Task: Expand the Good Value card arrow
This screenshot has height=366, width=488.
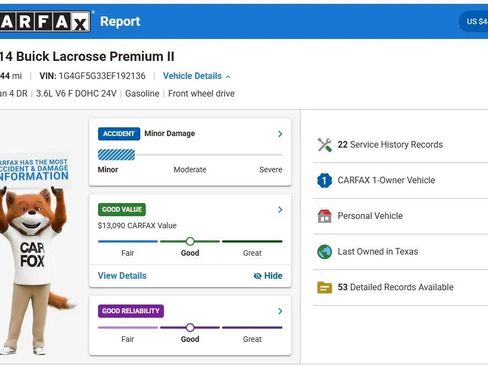Action: point(280,209)
